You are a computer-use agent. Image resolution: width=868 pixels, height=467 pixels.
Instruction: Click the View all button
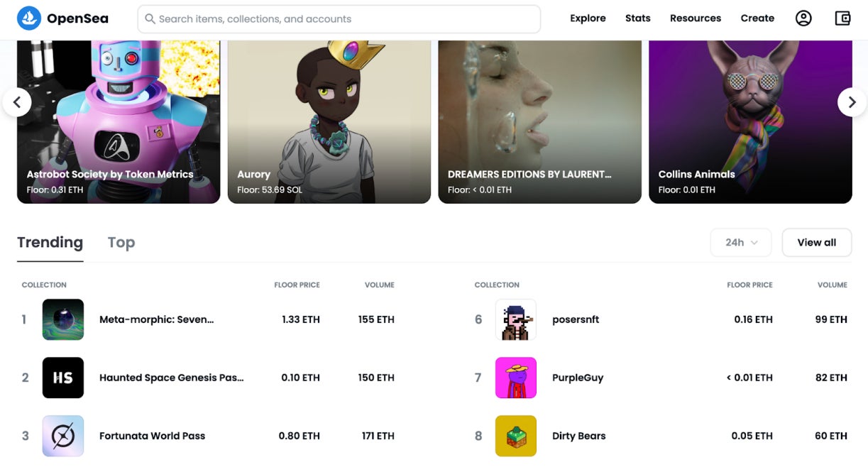tap(817, 243)
